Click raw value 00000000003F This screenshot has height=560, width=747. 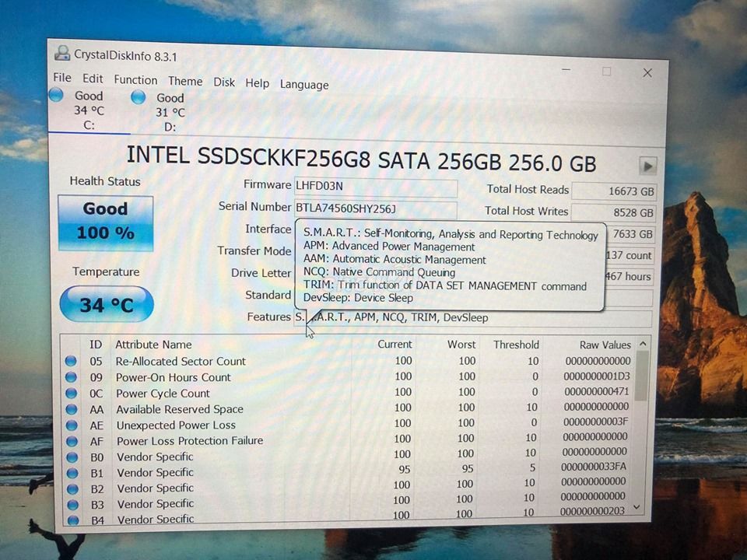pyautogui.click(x=596, y=422)
